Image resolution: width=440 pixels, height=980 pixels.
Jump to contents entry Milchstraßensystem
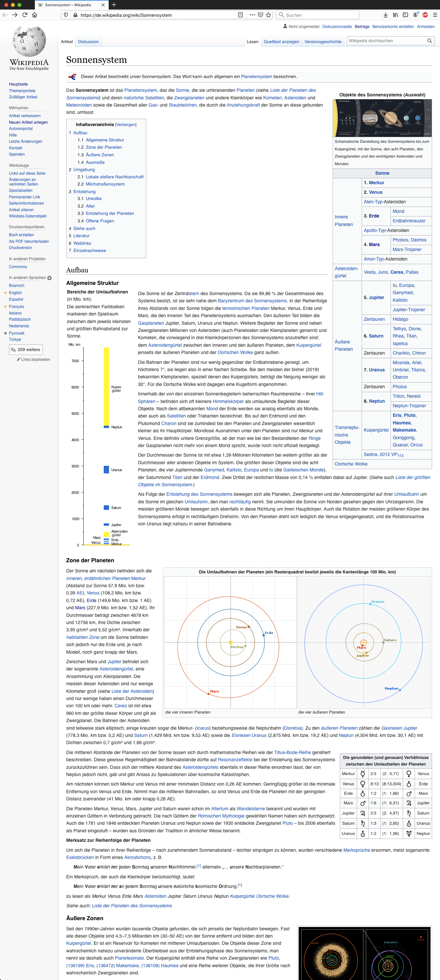pos(105,184)
